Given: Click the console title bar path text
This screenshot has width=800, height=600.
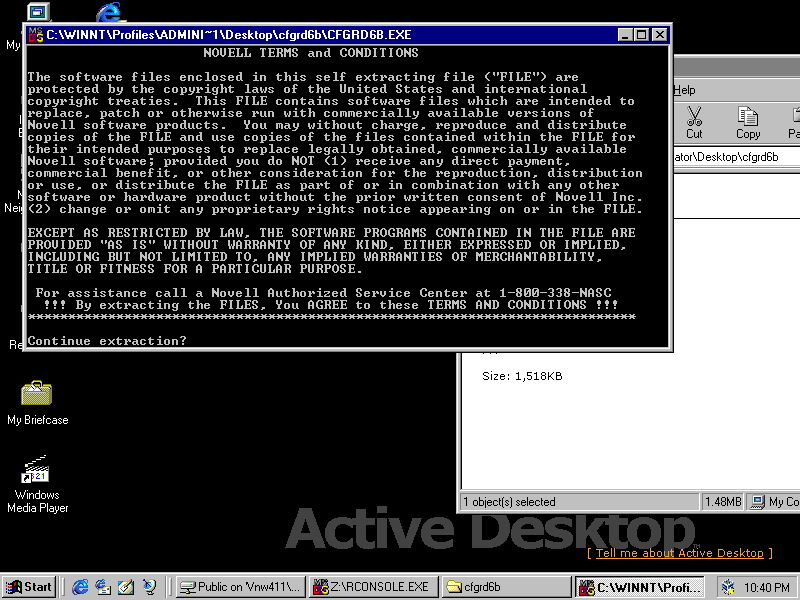Looking at the screenshot, I should coord(229,35).
